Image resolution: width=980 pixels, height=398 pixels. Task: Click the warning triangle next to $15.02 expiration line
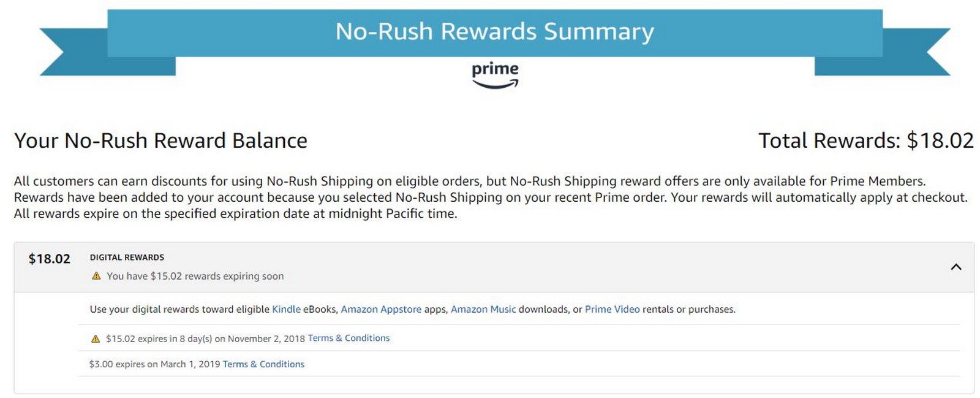(x=95, y=337)
